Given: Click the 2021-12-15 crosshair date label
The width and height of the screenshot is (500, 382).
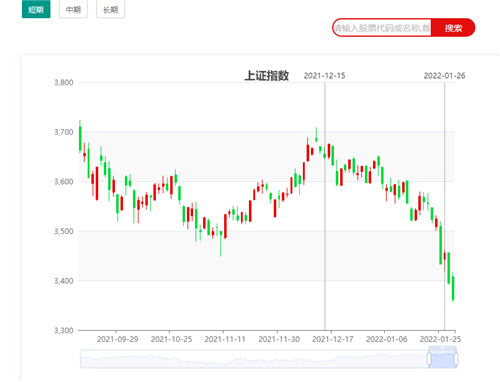Looking at the screenshot, I should [x=324, y=76].
